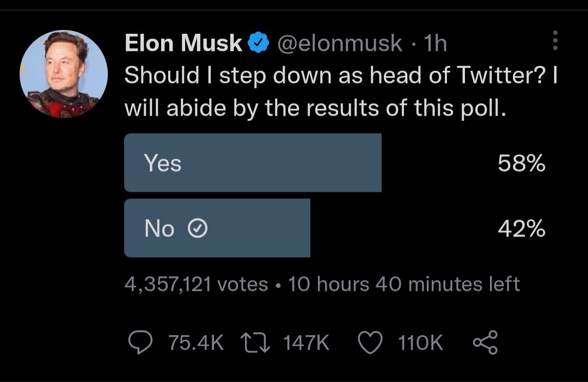Open the @elonmusk handle link
The height and width of the screenshot is (382, 588).
pos(340,43)
